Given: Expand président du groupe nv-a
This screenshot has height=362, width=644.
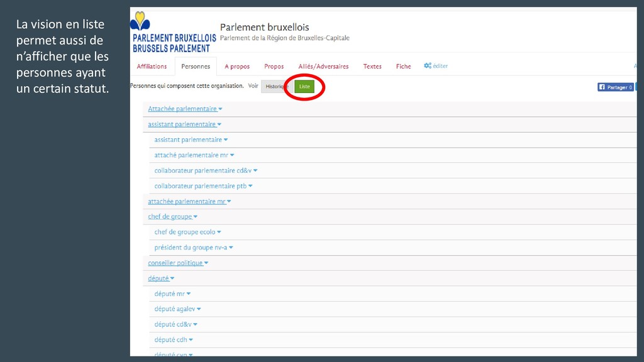Looking at the screenshot, I should (194, 248).
